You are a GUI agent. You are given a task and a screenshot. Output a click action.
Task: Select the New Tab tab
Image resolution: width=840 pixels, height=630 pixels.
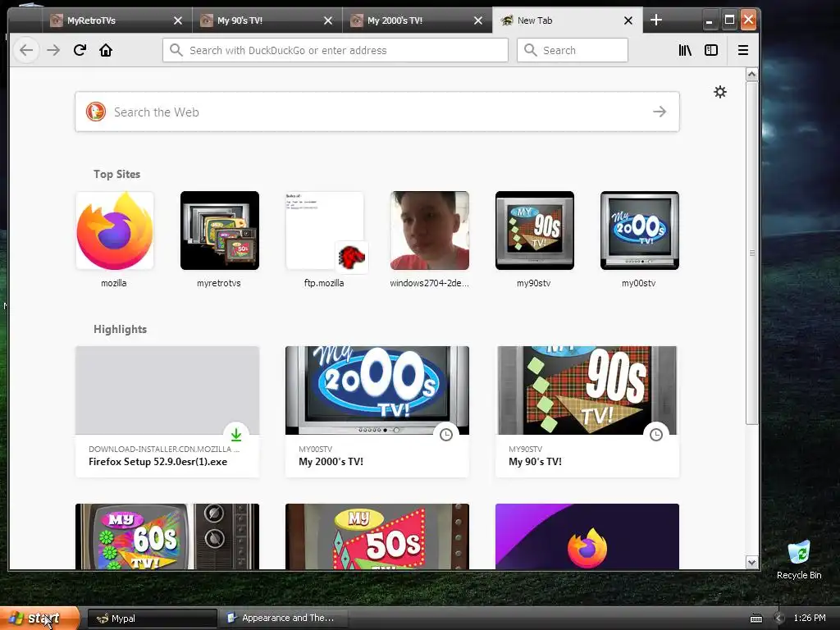click(567, 21)
